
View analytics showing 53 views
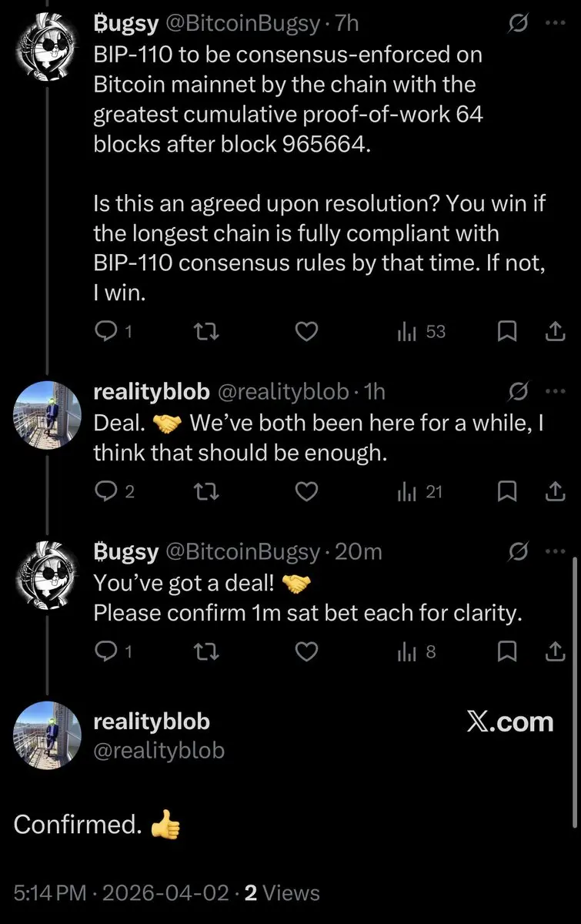tap(421, 332)
